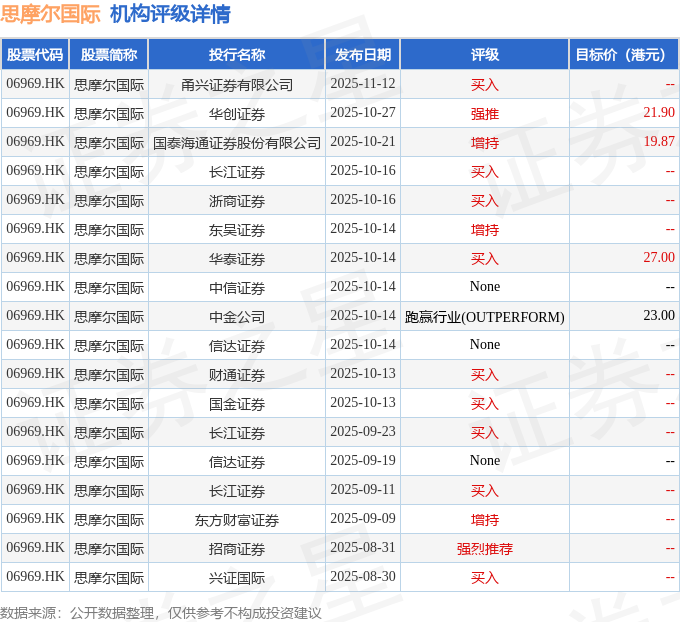680x622 pixels.
Task: Click date 2025-08-31
Action: tap(363, 547)
